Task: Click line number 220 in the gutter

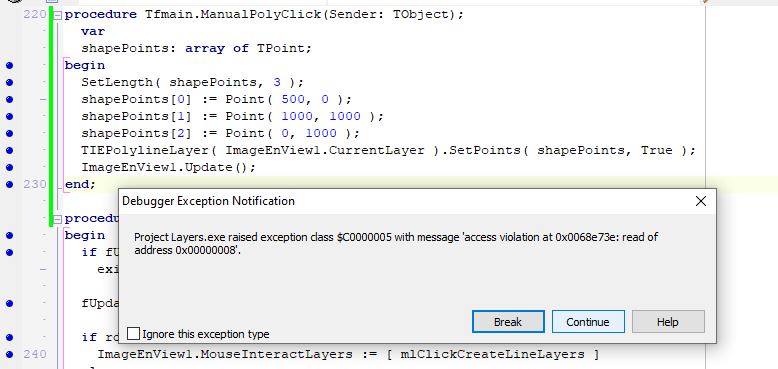Action: [35, 14]
